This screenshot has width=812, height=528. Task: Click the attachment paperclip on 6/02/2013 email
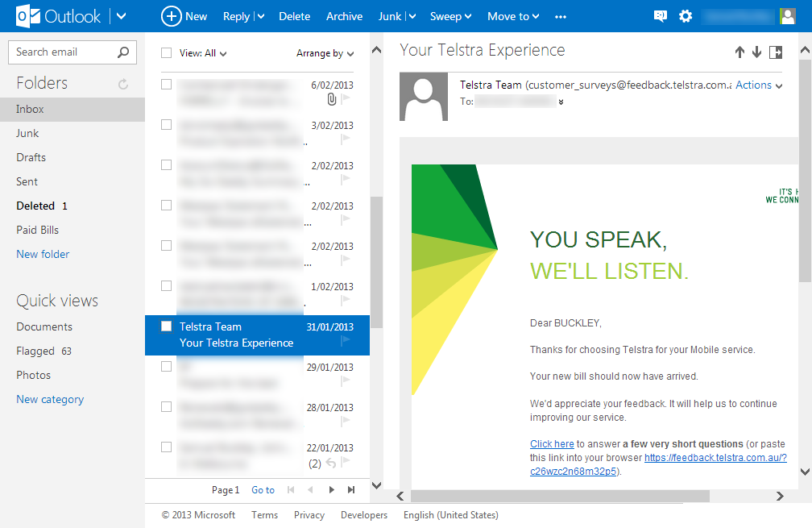tap(332, 99)
